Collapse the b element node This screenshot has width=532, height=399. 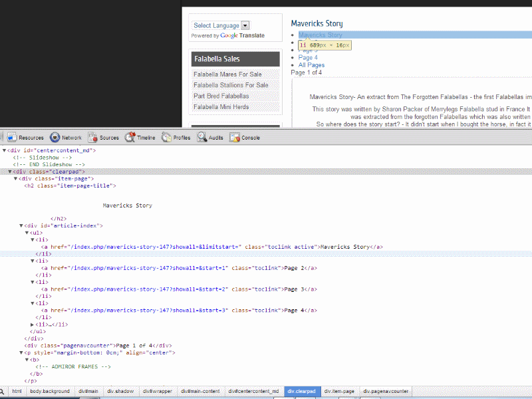27,360
